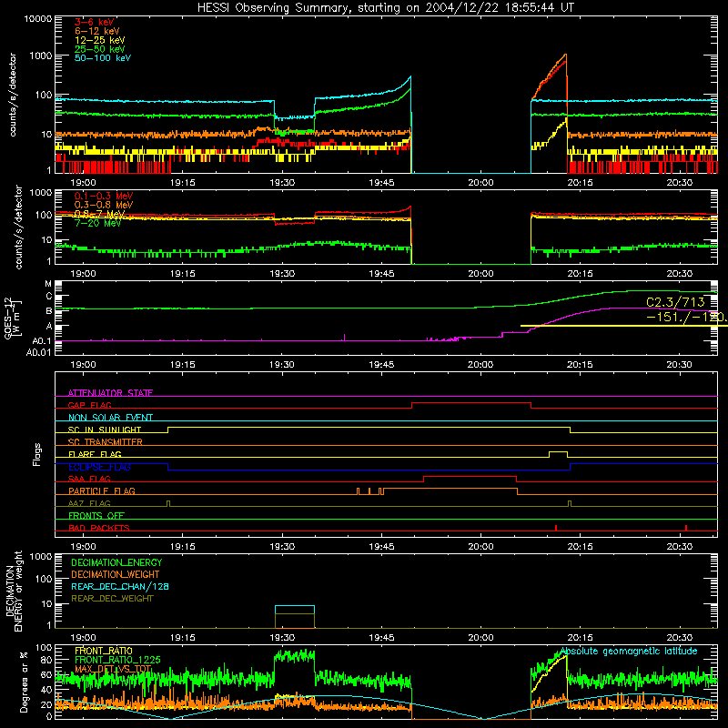Select the 50-100 keV legend label
Viewport: 728px width, 728px height.
[x=103, y=58]
